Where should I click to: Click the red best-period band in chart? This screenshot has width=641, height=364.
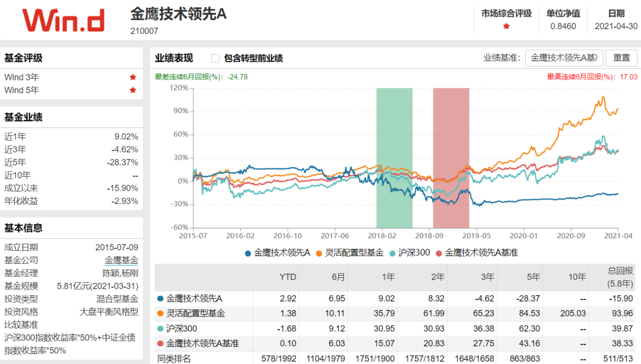(451, 158)
